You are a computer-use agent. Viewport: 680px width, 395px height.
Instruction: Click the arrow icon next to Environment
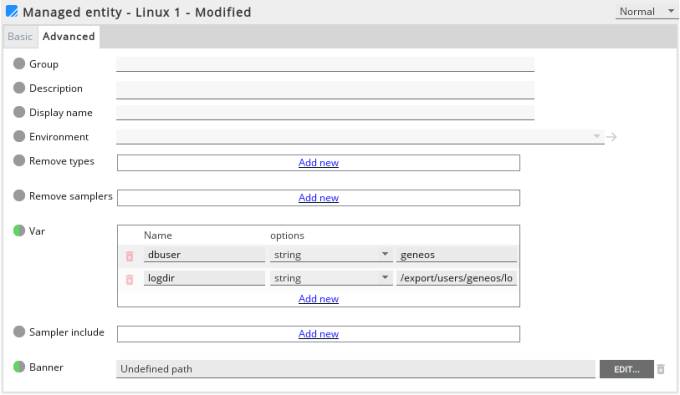point(611,137)
